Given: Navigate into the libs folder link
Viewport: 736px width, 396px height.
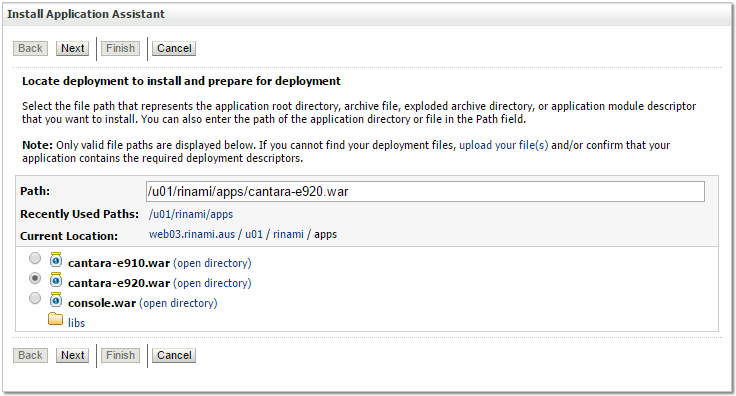Looking at the screenshot, I should tap(77, 323).
